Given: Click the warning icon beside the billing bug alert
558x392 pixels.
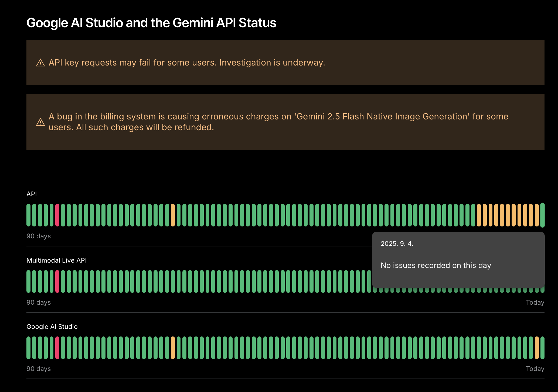Looking at the screenshot, I should point(40,122).
